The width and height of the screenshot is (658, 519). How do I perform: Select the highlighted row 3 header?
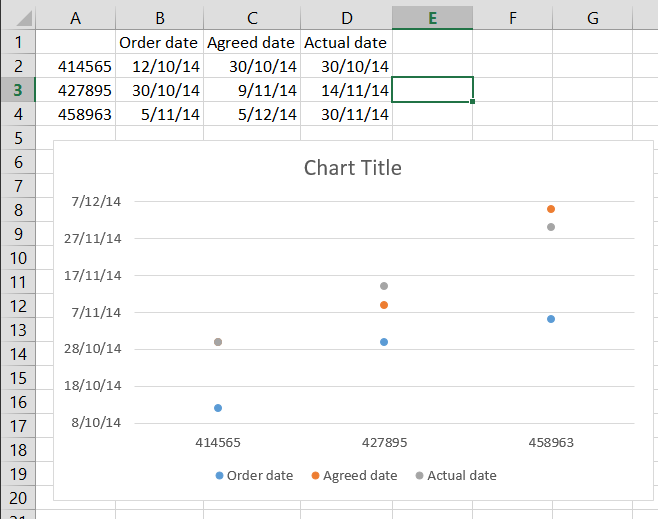point(18,90)
